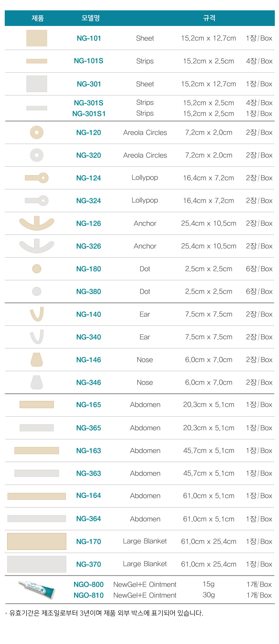Click the beige NG-164 Abdomen strip image
Screen dimensions: 279x644
(x=37, y=496)
